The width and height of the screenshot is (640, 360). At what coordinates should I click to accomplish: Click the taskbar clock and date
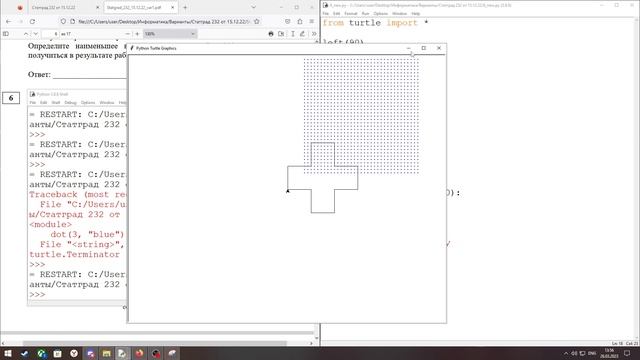609,353
